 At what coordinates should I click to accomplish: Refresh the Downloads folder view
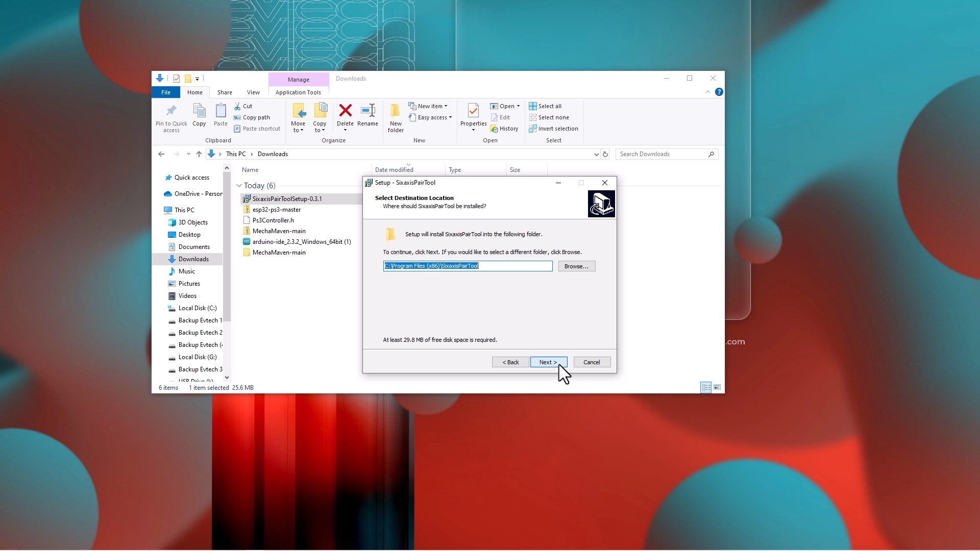pyautogui.click(x=605, y=154)
